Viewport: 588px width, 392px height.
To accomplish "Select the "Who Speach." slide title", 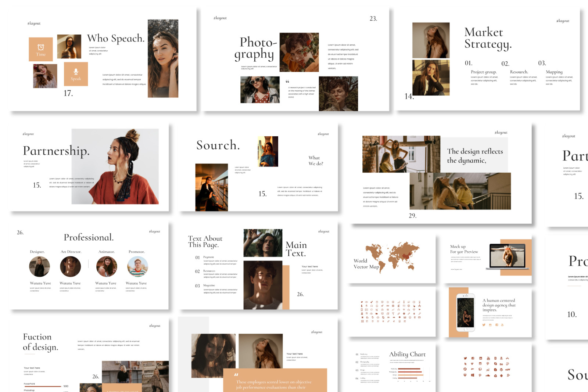I will [116, 38].
